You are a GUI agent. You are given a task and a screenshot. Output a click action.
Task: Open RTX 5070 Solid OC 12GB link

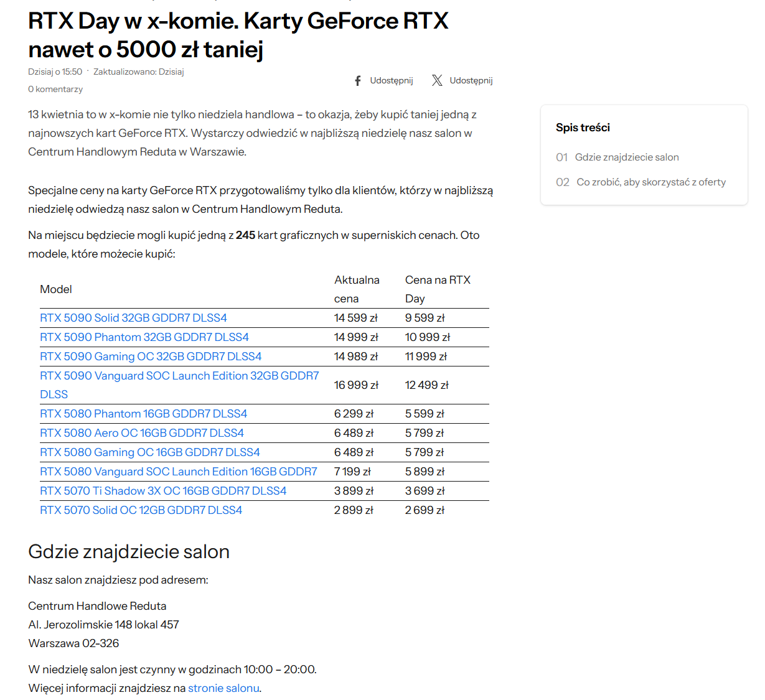coord(141,510)
